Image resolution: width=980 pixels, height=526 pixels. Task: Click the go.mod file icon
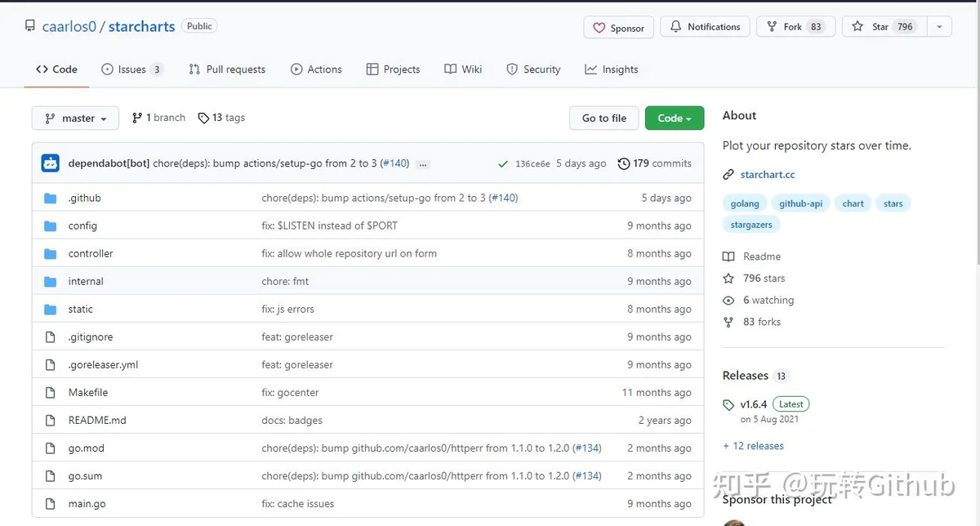51,448
